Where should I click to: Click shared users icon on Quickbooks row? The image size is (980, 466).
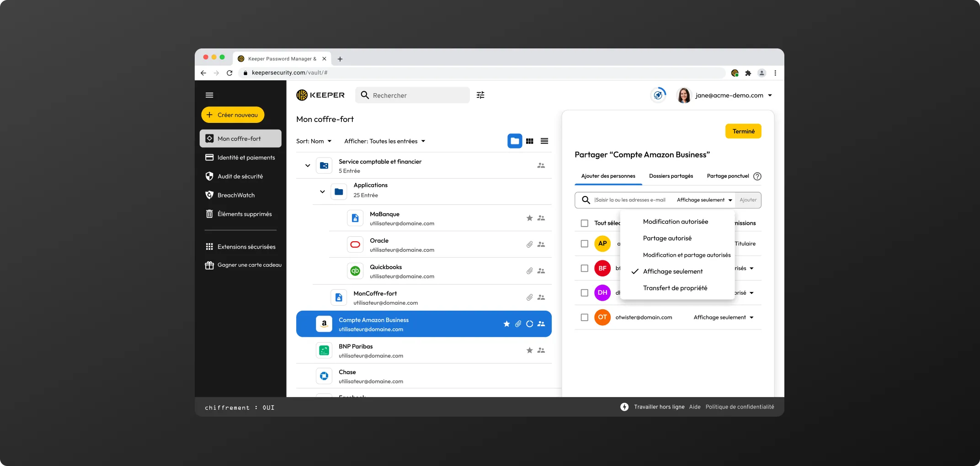click(x=541, y=271)
